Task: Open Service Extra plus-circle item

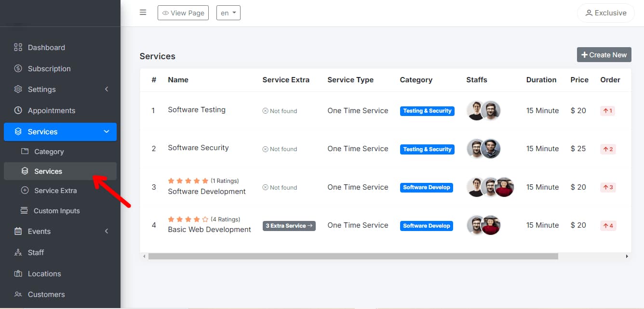Action: pyautogui.click(x=25, y=191)
